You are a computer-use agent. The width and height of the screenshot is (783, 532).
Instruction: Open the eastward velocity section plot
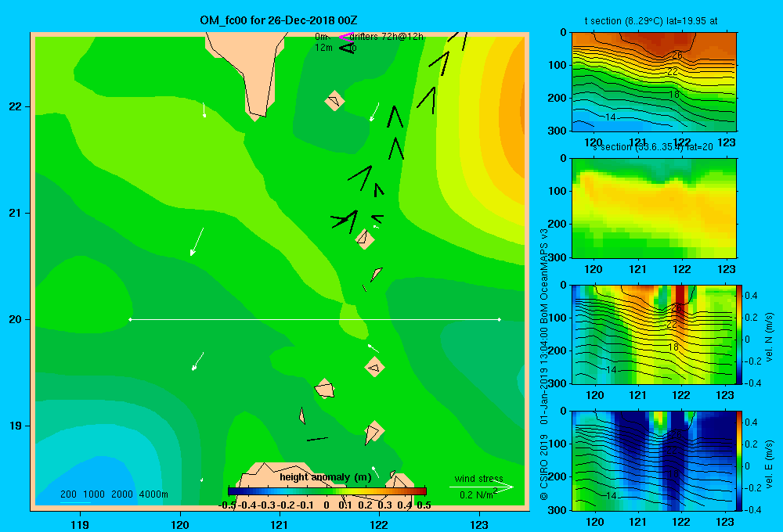pyautogui.click(x=654, y=461)
